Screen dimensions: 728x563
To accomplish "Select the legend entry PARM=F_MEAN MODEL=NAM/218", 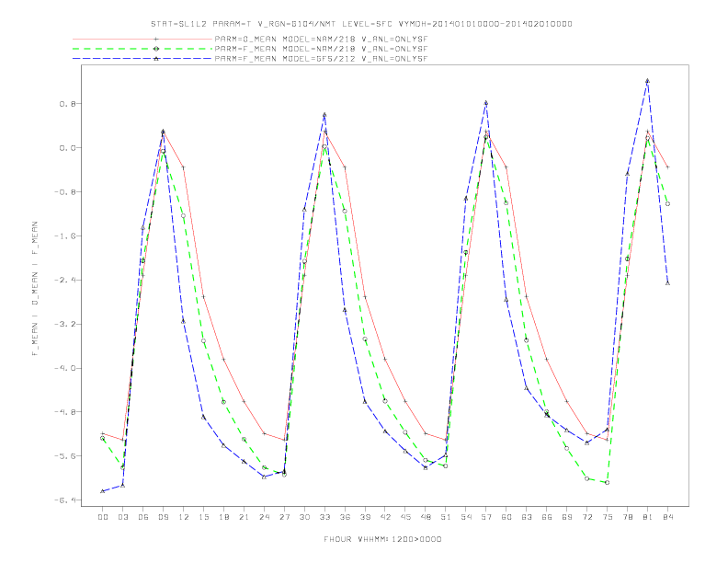I will pos(321,49).
